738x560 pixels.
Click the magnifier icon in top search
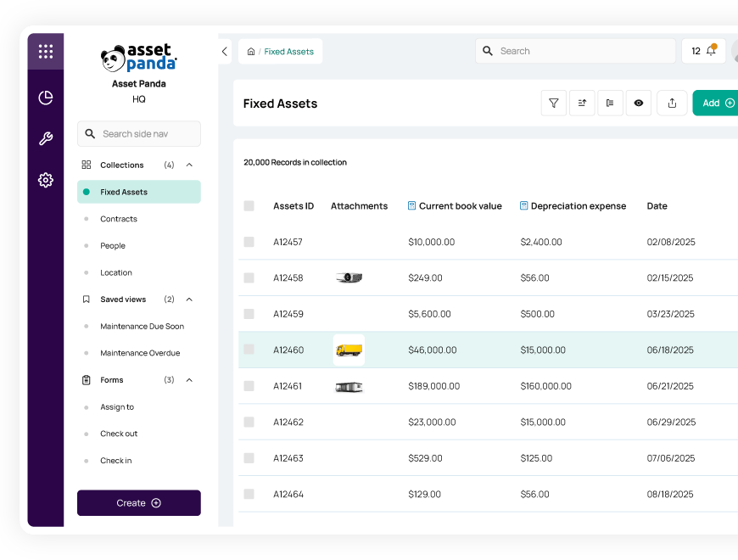click(488, 51)
